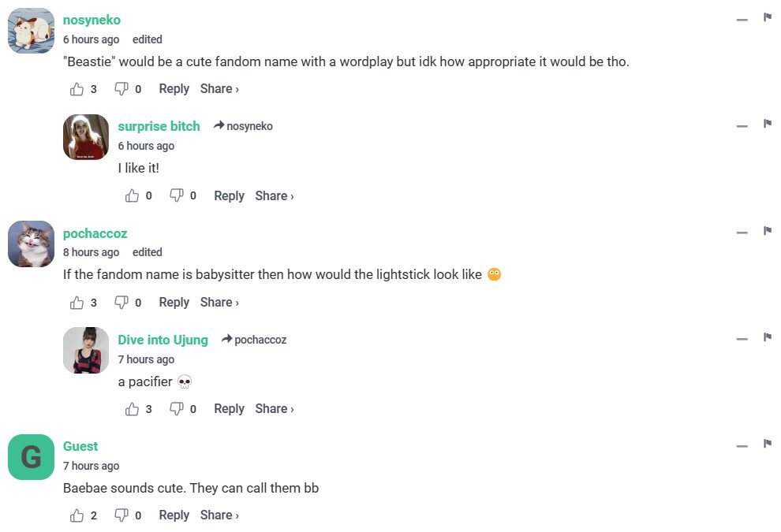Screen dimensions: 781x532
Task: Report pochaccoz's comment with flag icon
Action: 767,230
